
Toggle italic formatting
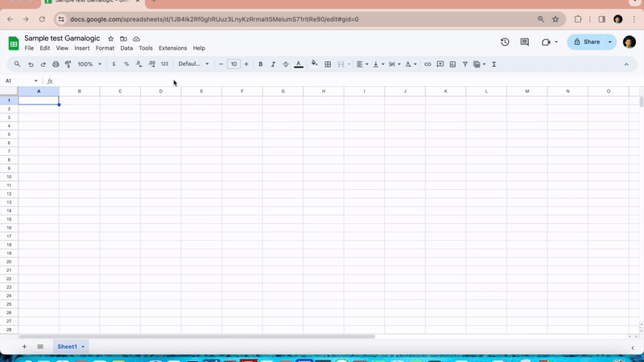pyautogui.click(x=273, y=64)
